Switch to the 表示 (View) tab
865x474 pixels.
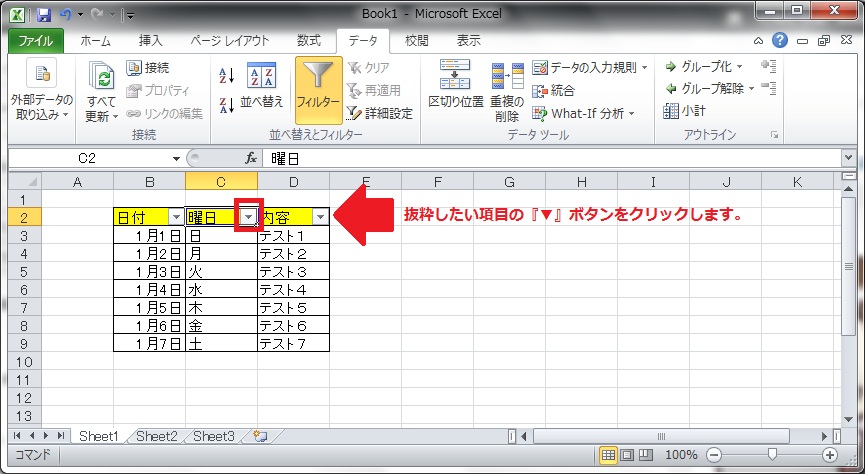[x=468, y=41]
